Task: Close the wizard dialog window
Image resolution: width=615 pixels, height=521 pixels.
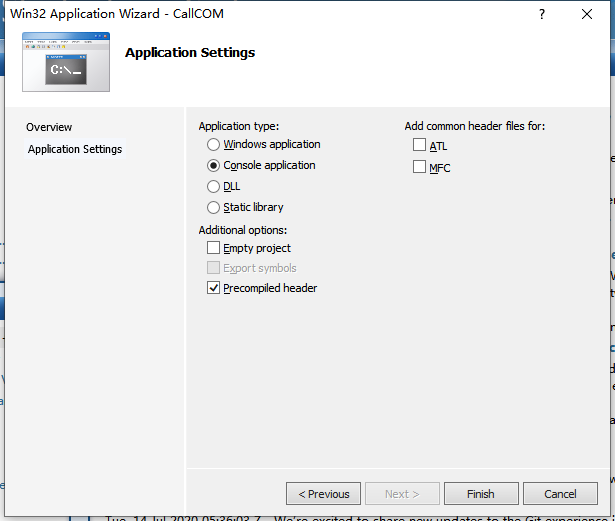Action: [587, 15]
